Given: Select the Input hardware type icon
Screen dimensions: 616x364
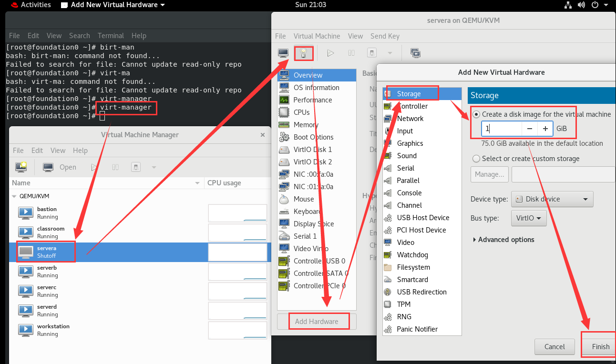Looking at the screenshot, I should pos(388,131).
